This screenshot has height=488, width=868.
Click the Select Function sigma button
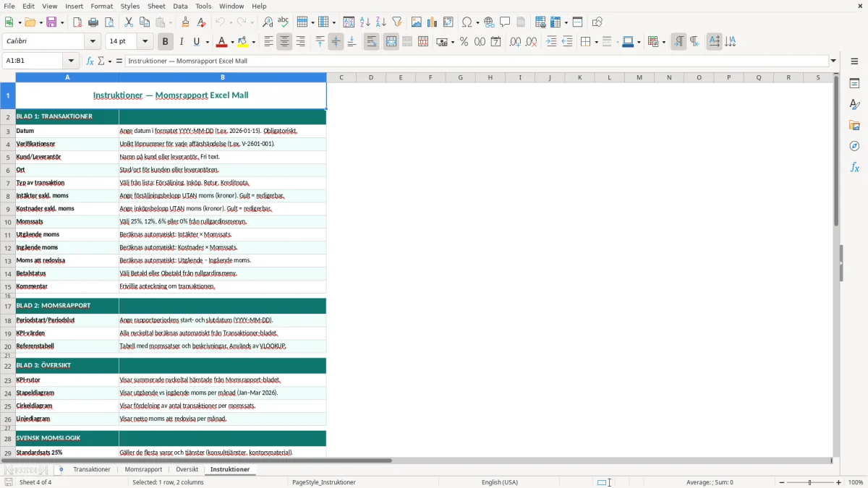tap(101, 61)
